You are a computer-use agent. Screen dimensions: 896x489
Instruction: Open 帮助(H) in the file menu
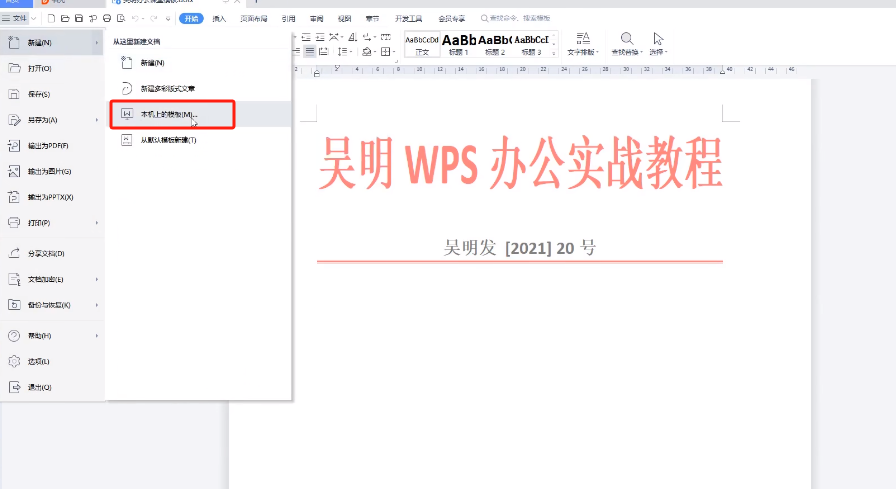click(51, 336)
